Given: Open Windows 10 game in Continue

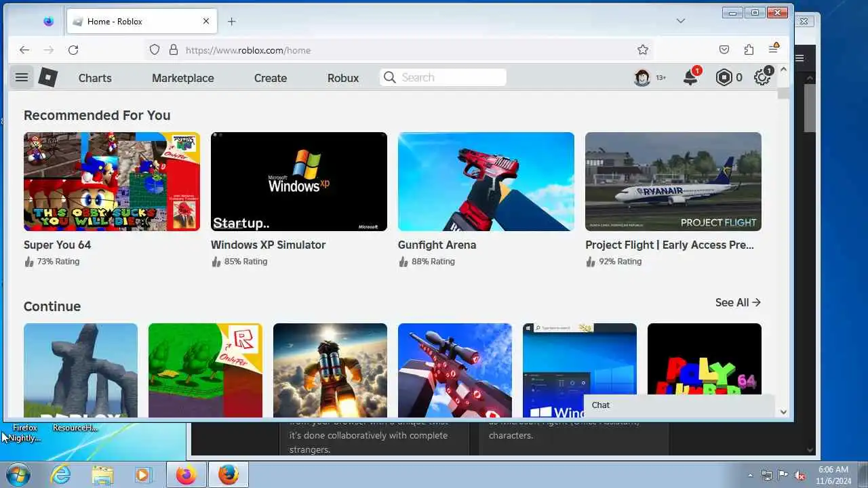Looking at the screenshot, I should (x=580, y=359).
